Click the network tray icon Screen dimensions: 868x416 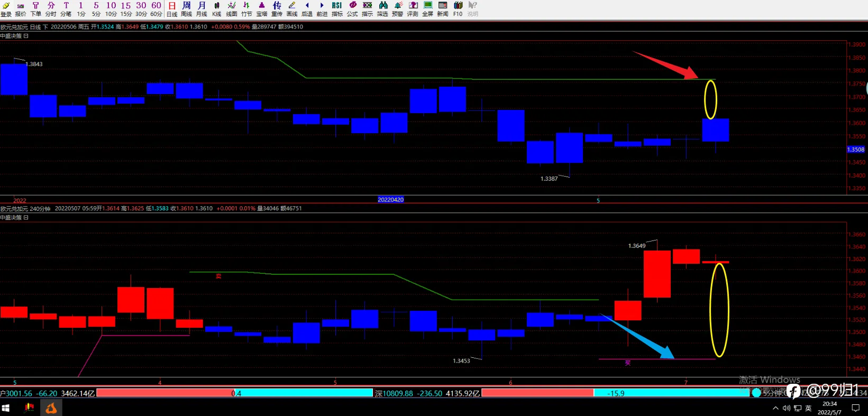798,408
